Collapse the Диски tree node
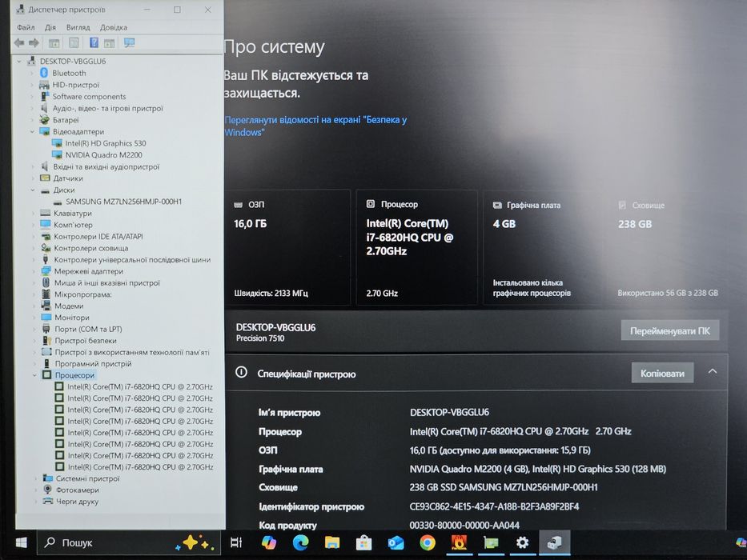Image resolution: width=747 pixels, height=560 pixels. pos(33,190)
